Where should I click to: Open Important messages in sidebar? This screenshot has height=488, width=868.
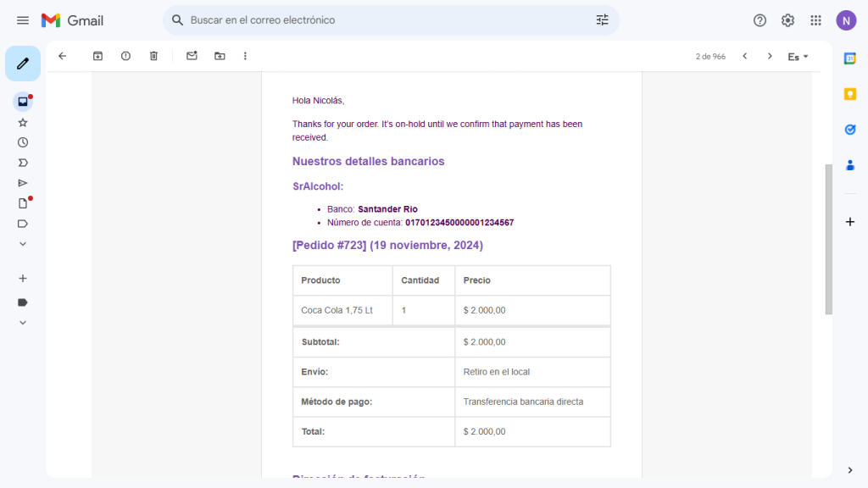23,163
